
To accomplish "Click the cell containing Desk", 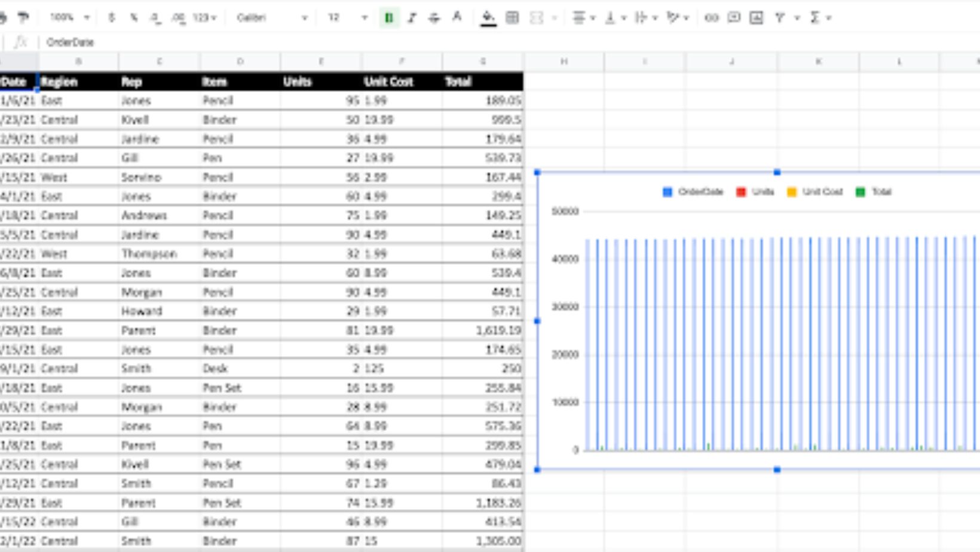I will tap(240, 369).
